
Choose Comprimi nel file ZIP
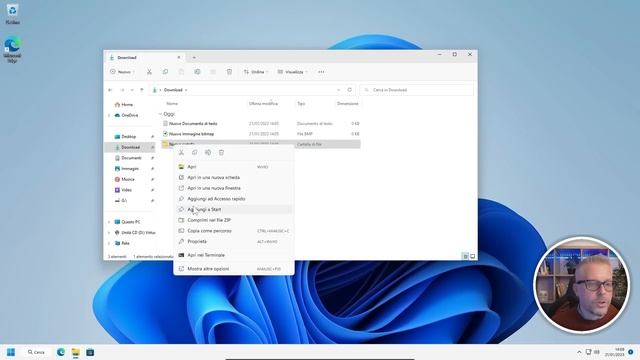click(x=234, y=220)
